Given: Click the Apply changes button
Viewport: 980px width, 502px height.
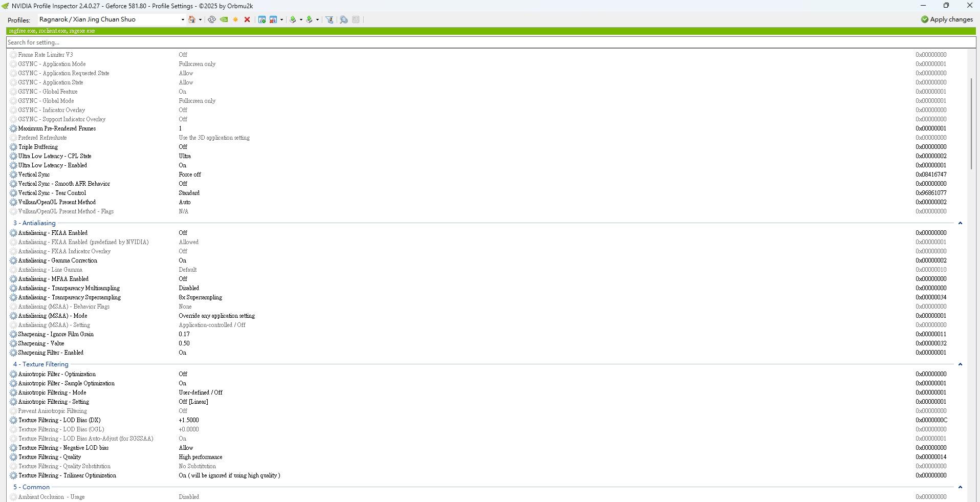Looking at the screenshot, I should click(x=947, y=19).
